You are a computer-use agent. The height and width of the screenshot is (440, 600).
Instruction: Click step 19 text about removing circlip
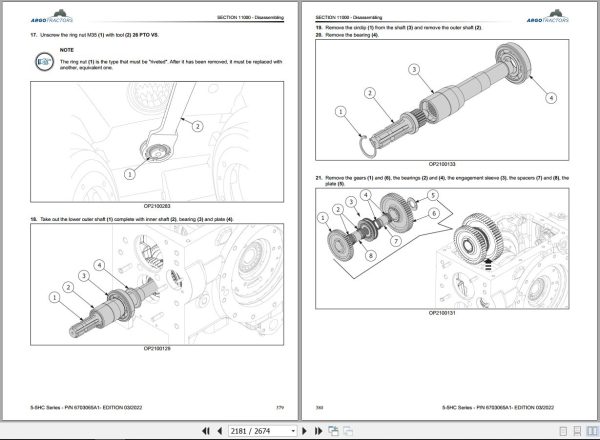click(x=399, y=28)
